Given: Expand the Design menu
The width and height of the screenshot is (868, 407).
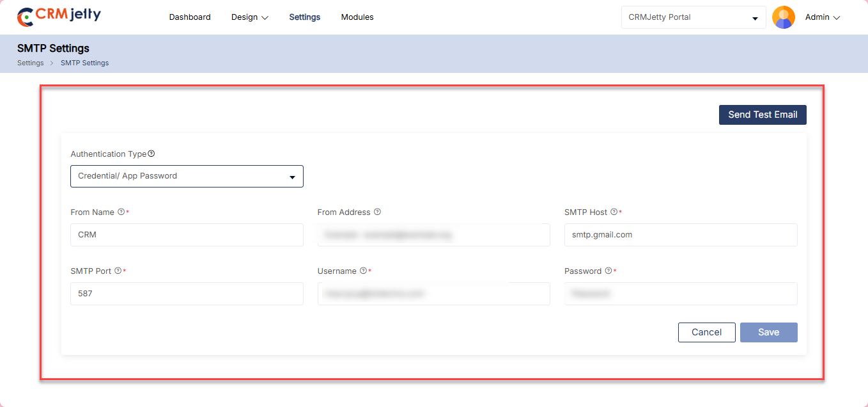Looking at the screenshot, I should click(x=249, y=17).
